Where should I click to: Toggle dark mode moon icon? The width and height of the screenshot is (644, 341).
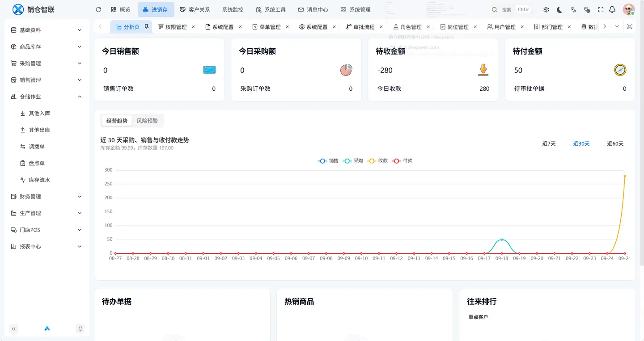pyautogui.click(x=559, y=9)
